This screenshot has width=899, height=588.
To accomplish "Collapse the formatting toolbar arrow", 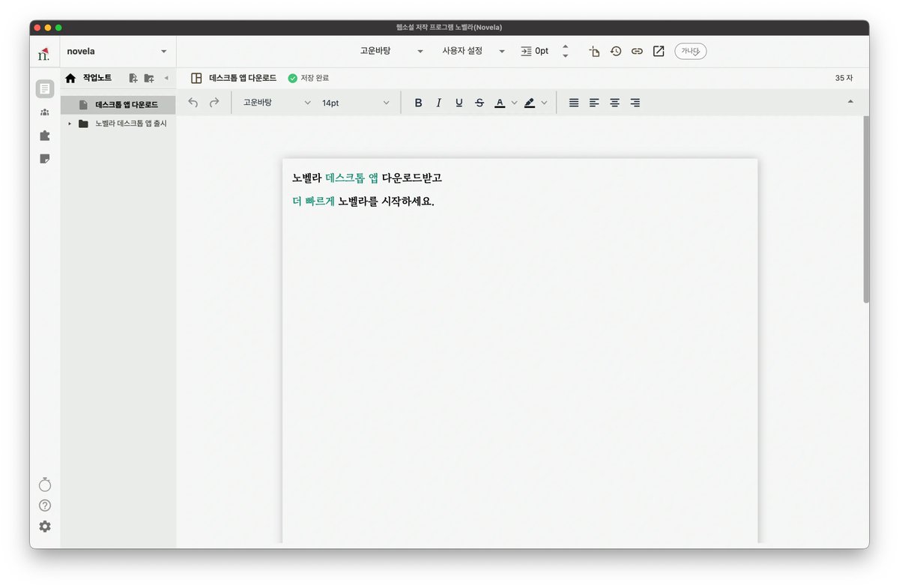I will [x=850, y=101].
